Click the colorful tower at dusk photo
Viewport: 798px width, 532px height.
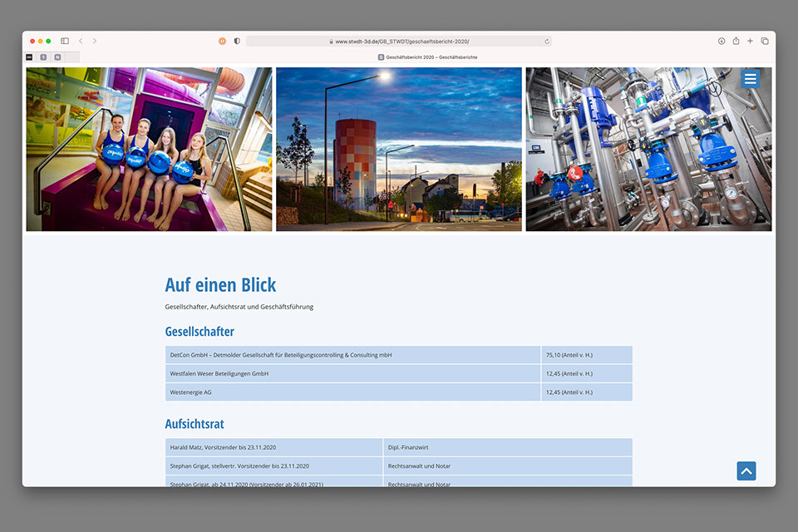pyautogui.click(x=399, y=150)
